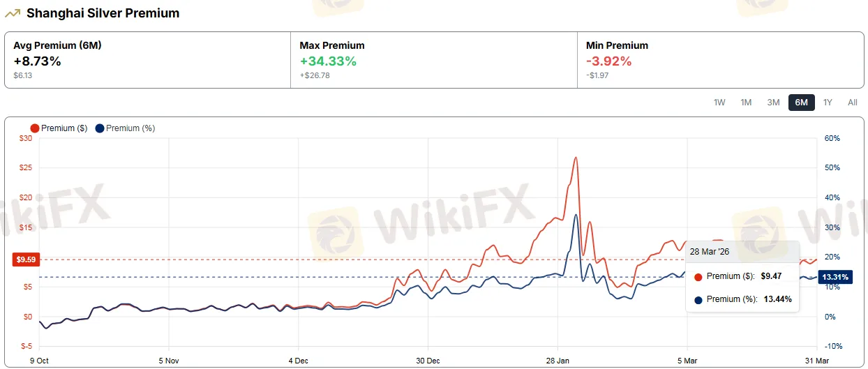868x369 pixels.
Task: Switch to the 1Y range
Action: click(828, 103)
